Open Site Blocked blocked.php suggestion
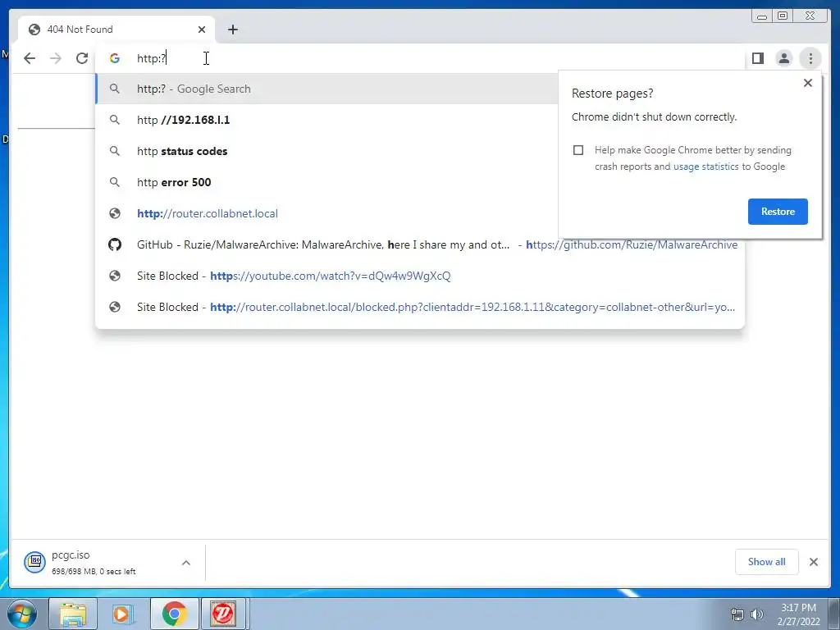The image size is (840, 630). click(420, 307)
